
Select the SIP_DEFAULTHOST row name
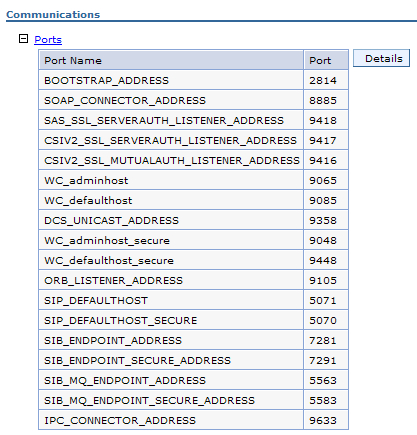96,300
